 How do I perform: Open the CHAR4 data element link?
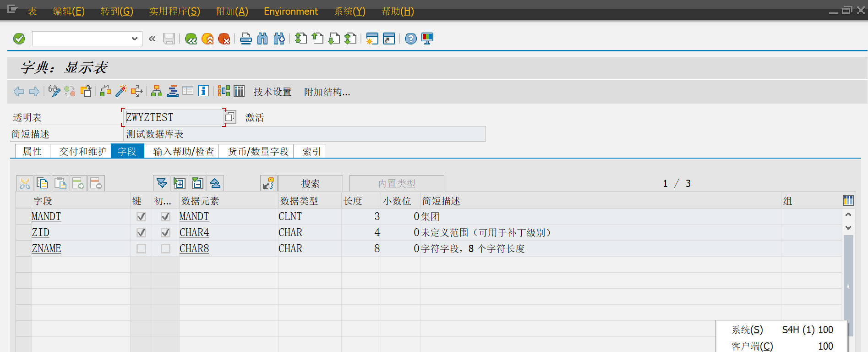tap(194, 232)
